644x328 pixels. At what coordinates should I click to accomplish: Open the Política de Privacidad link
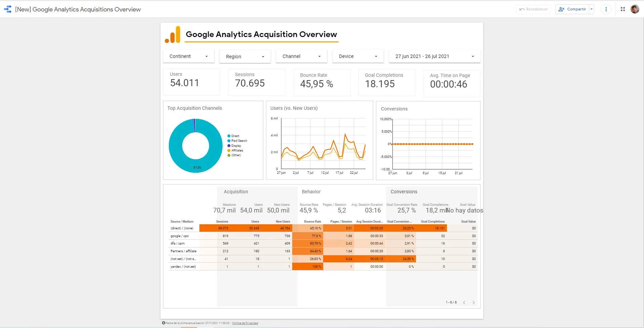(245, 323)
